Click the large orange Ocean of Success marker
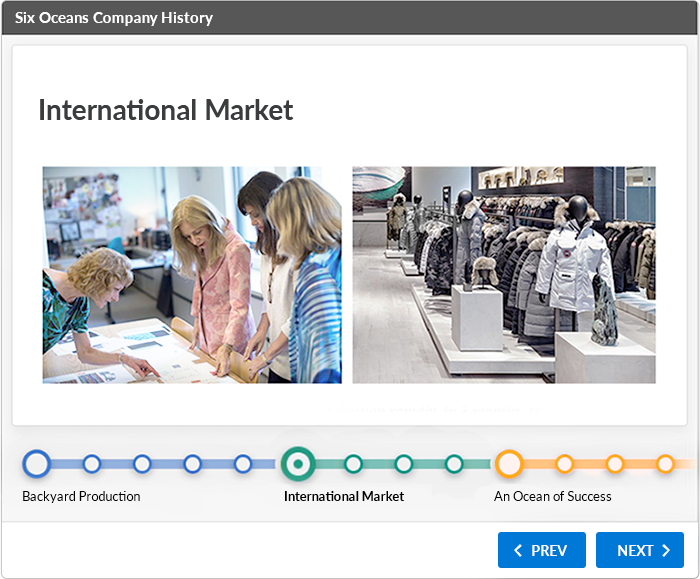 click(x=509, y=463)
